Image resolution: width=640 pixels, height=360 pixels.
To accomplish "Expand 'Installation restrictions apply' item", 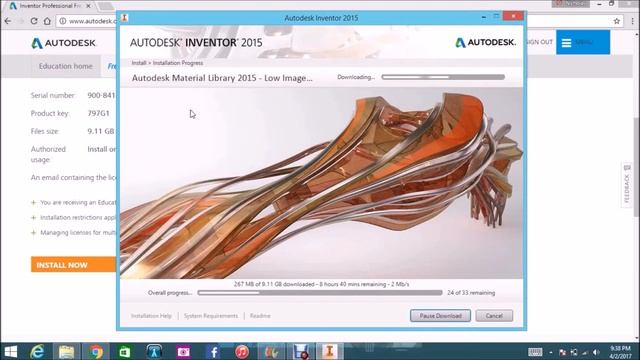I will 33,218.
